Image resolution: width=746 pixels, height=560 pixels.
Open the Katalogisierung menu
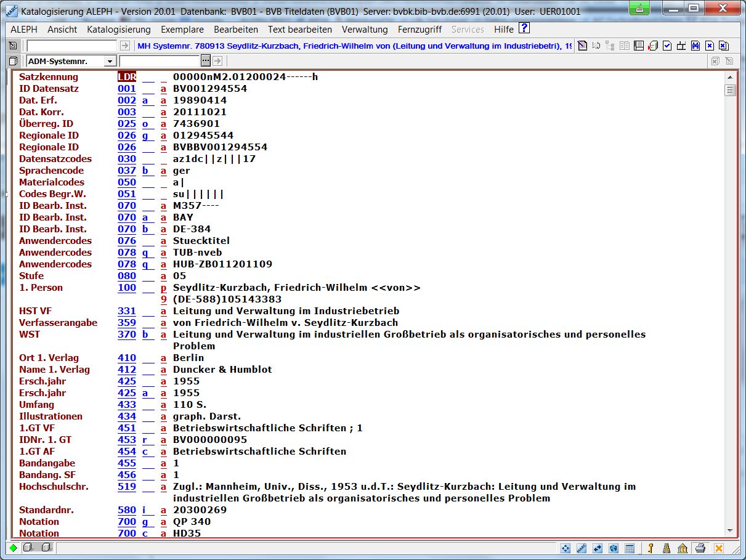pos(118,30)
